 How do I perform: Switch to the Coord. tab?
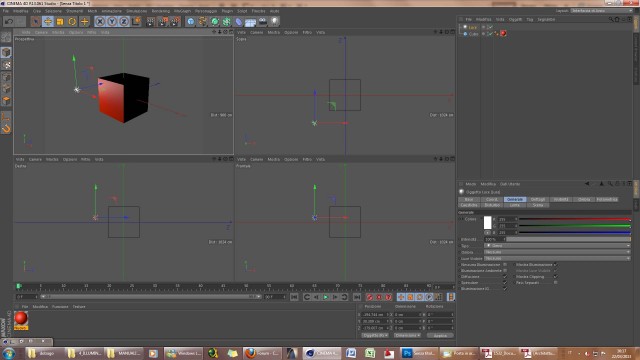pos(492,200)
